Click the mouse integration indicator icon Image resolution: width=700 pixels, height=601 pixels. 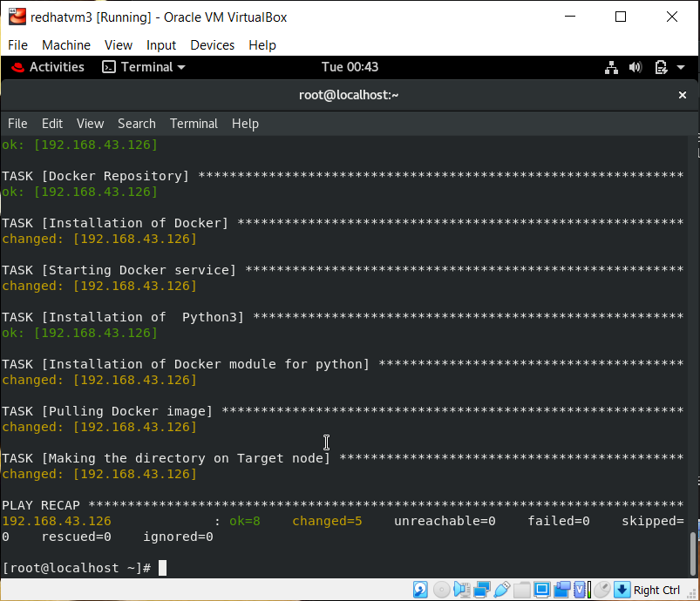[601, 590]
